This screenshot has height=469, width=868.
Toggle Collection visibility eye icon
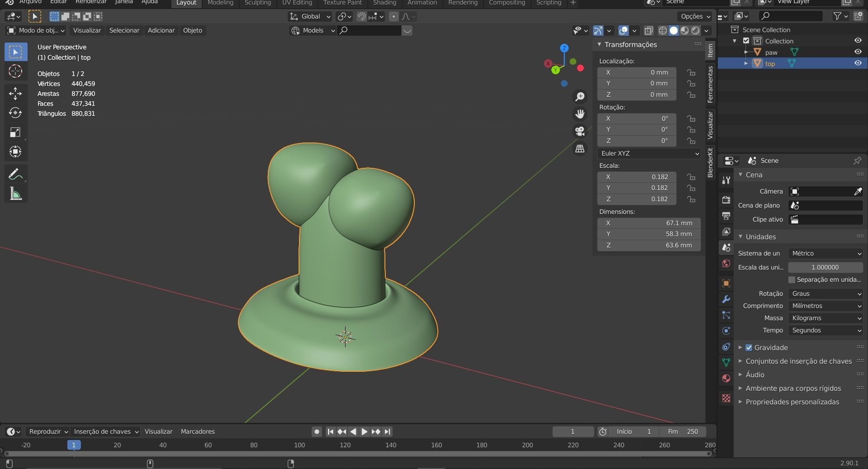(x=858, y=41)
